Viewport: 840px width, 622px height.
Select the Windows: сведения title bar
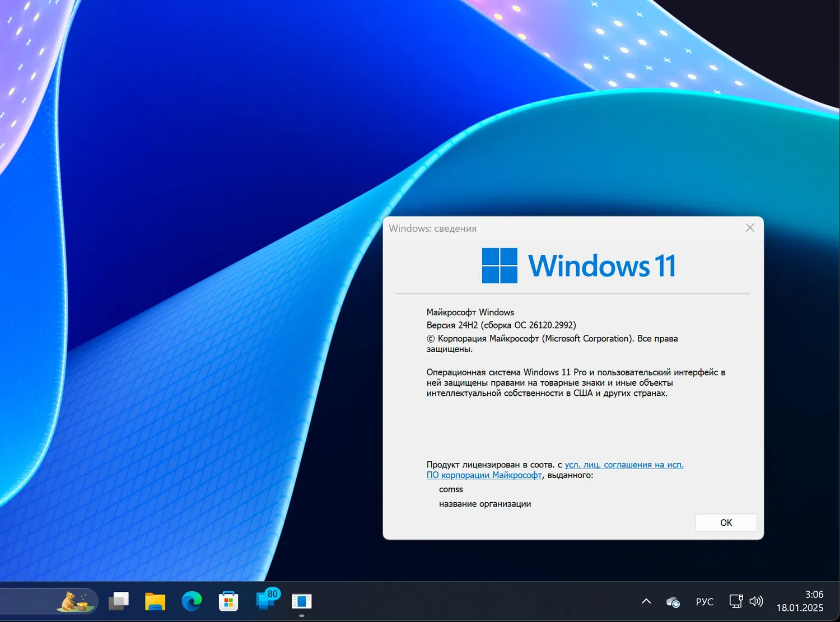[432, 228]
